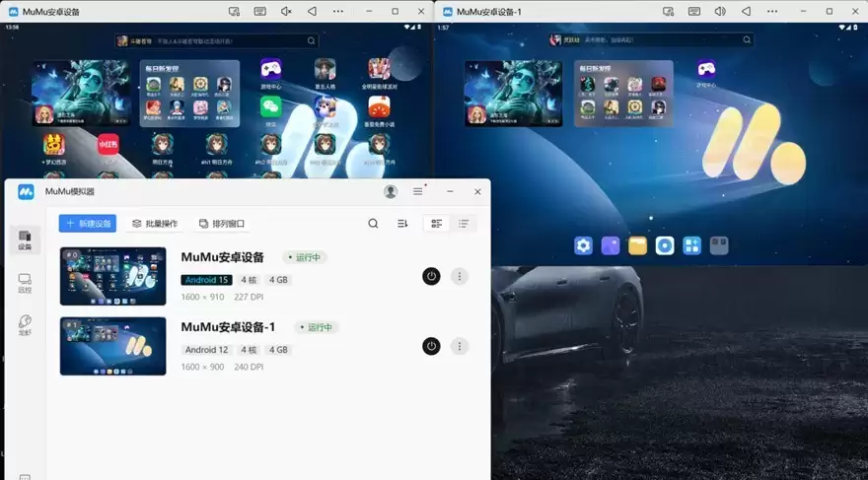This screenshot has height=480, width=868.
Task: Click thumbnail of device #1
Action: click(x=112, y=346)
